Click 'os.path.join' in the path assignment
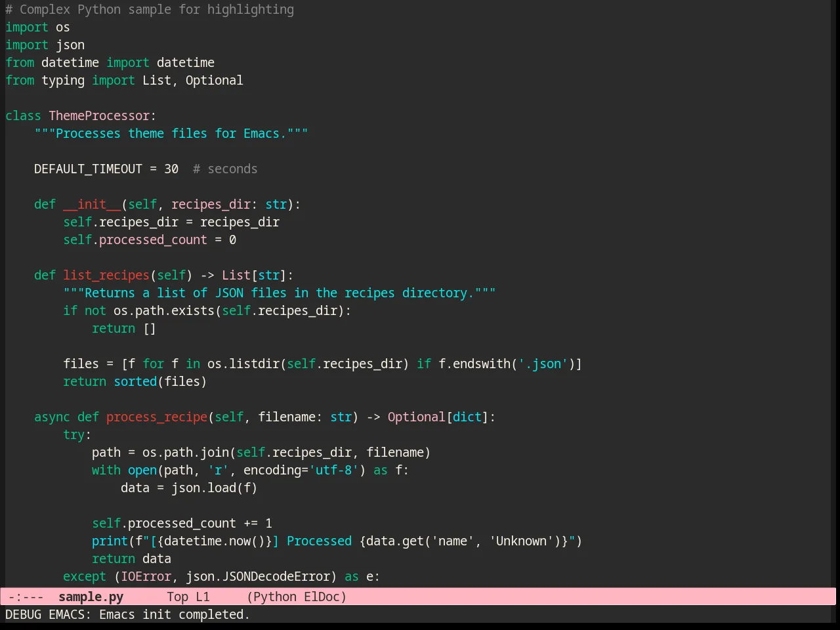This screenshot has width=840, height=630. [186, 452]
